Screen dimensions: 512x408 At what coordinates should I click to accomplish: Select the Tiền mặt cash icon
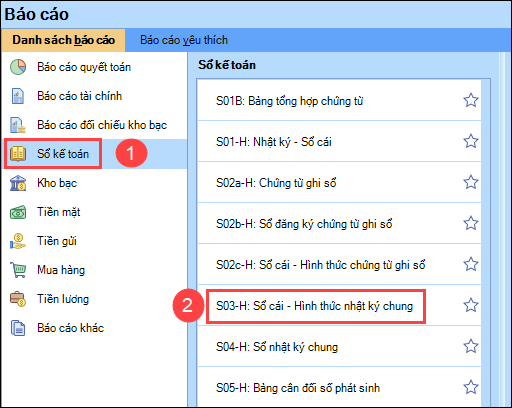point(18,212)
